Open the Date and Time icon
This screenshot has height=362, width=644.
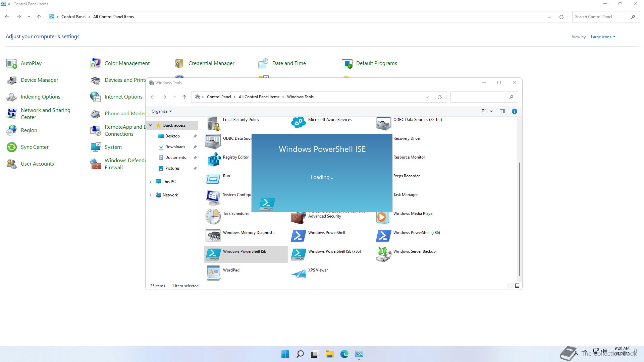pyautogui.click(x=263, y=63)
